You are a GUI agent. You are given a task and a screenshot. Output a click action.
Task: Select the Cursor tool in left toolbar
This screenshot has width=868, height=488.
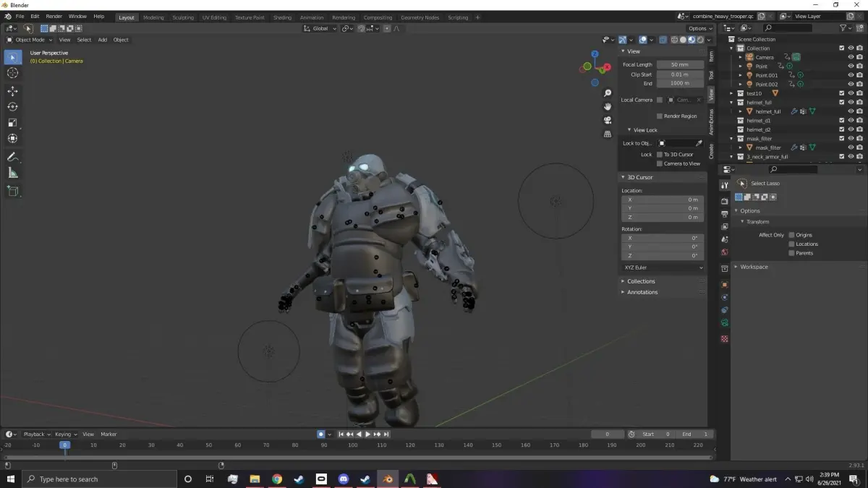12,73
